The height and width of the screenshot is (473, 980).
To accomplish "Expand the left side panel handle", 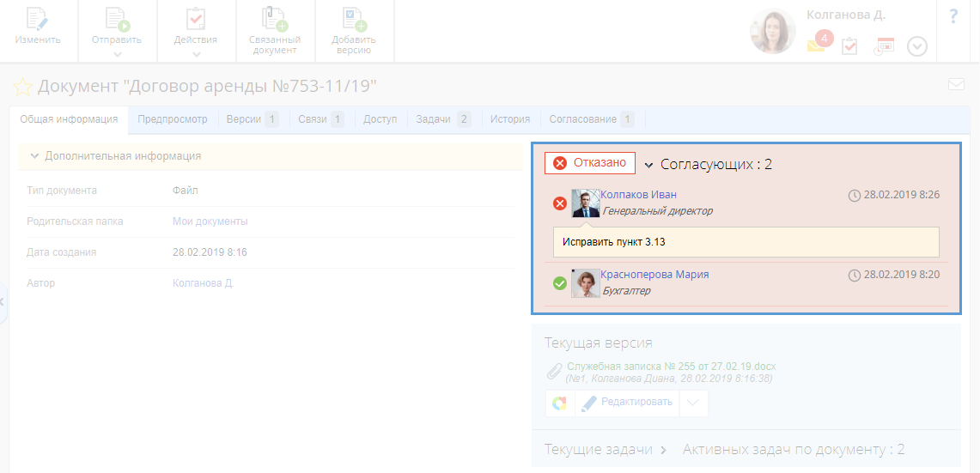I will pos(3,302).
